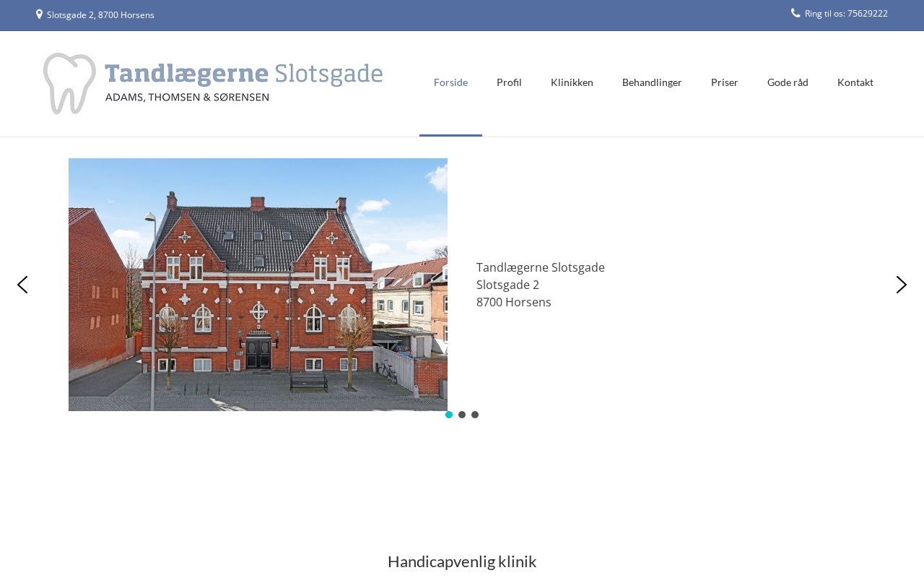Click the Tandlægerne Slotsgade logo text
Image resolution: width=924 pixels, height=578 pixels.
pos(244,82)
